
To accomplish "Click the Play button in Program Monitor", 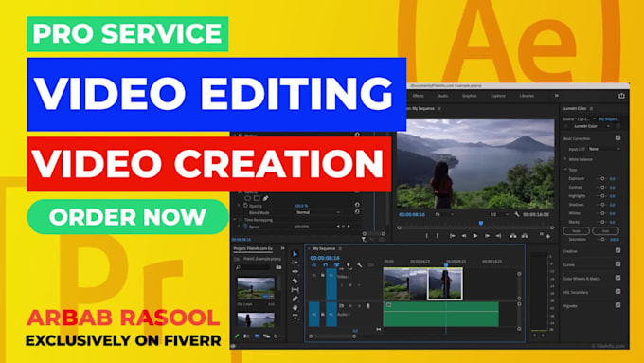I will (x=475, y=236).
